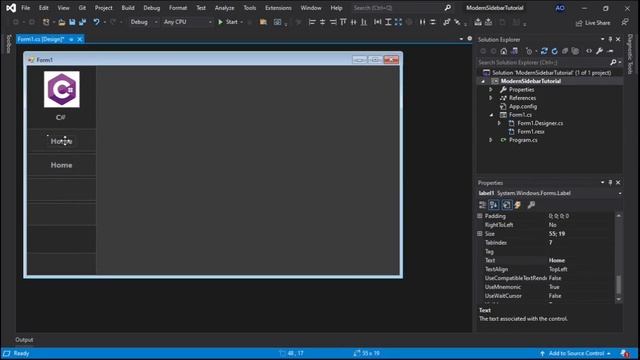The height and width of the screenshot is (360, 640).
Task: Expand the Padding property
Action: (480, 216)
